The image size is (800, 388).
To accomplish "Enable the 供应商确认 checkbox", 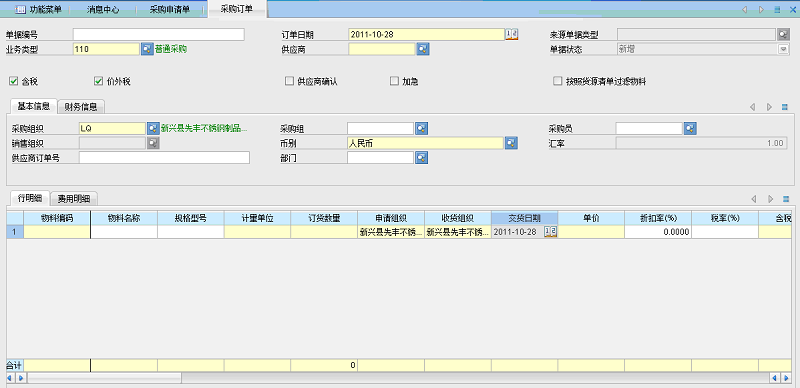I will pos(289,81).
